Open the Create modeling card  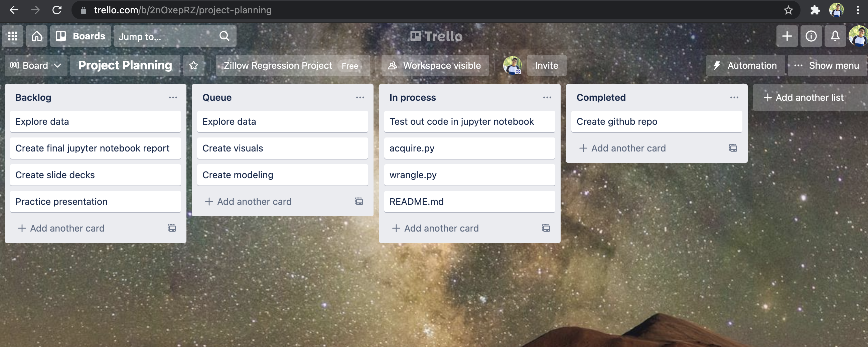(x=282, y=175)
